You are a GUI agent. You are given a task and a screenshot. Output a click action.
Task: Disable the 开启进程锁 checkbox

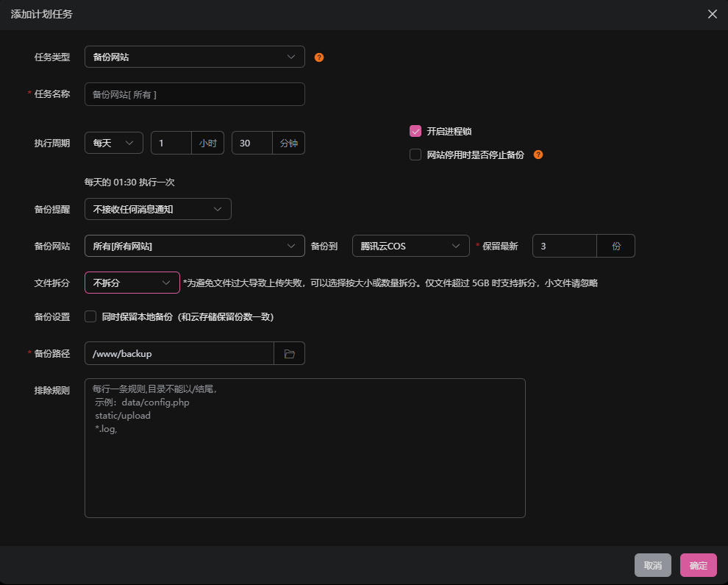415,131
